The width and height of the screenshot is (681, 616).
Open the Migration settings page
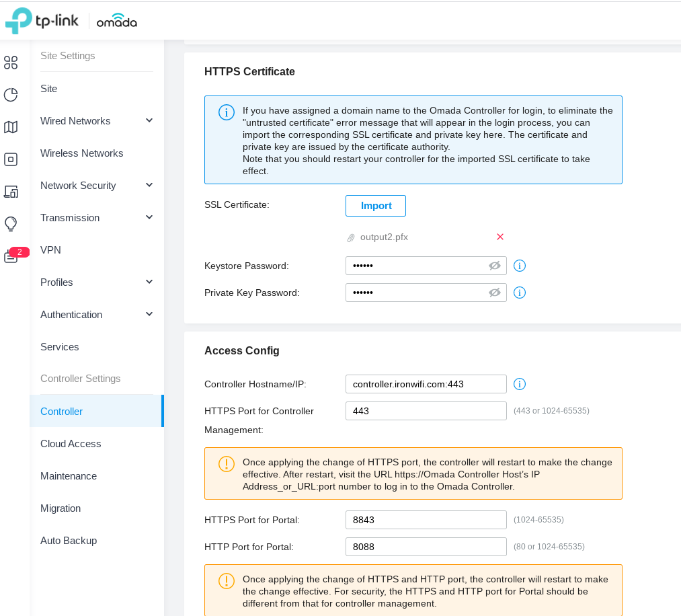61,508
